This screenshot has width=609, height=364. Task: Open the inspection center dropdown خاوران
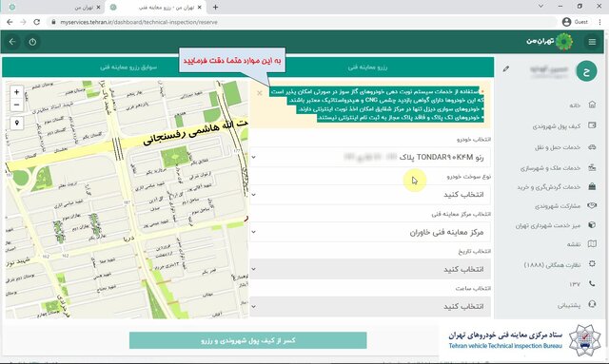click(370, 232)
